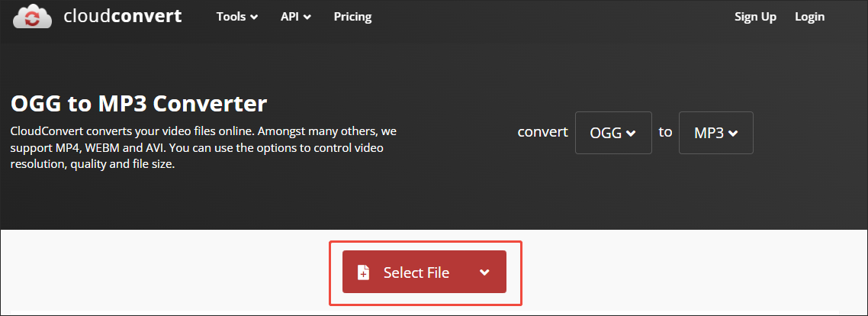Click the Sign Up link
The image size is (868, 316).
[755, 17]
